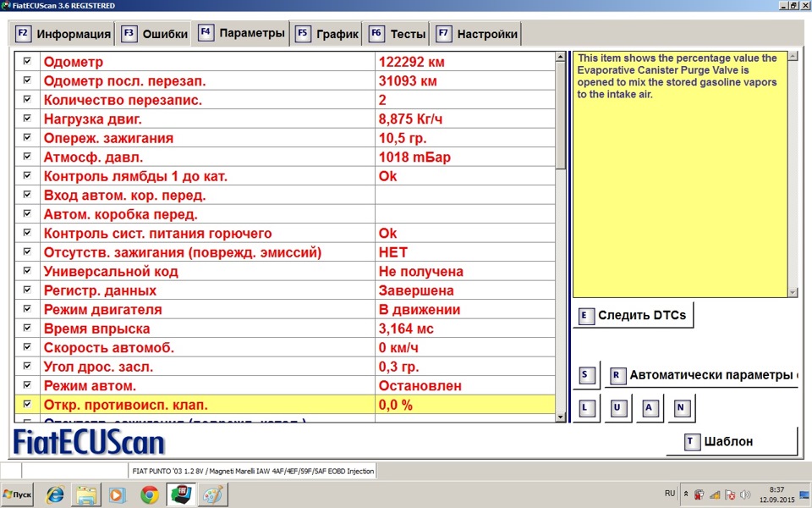Click parameter list scroll up arrow
The height and width of the screenshot is (508, 812).
coord(560,57)
